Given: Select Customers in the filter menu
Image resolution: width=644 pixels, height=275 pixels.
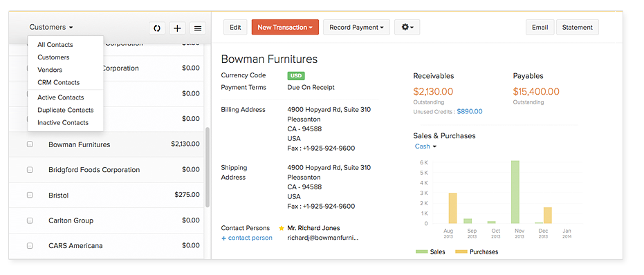Looking at the screenshot, I should tap(53, 57).
